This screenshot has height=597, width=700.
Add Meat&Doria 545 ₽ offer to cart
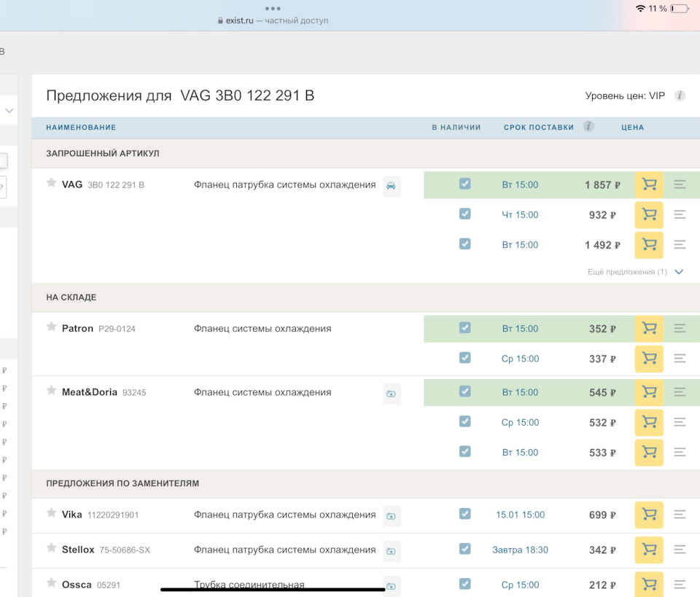(649, 392)
